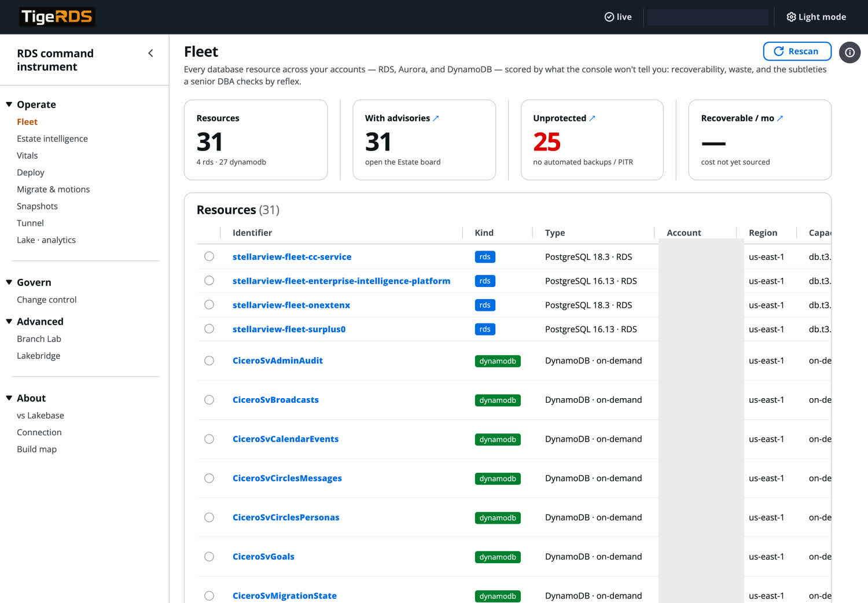Collapse the Advanced section

(x=9, y=322)
